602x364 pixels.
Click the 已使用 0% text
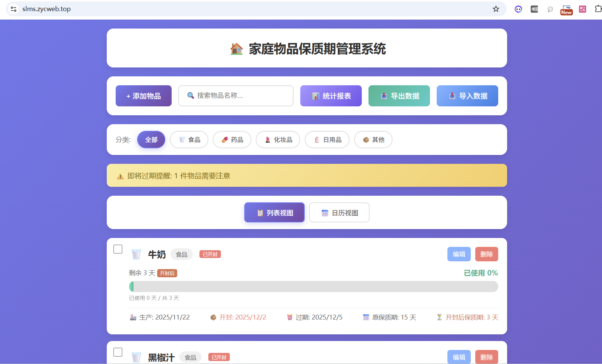click(x=481, y=273)
